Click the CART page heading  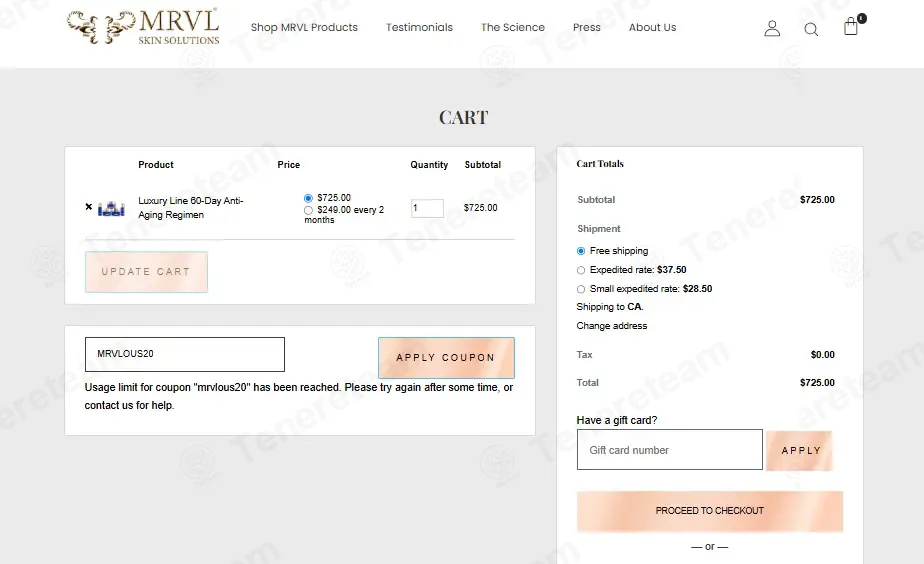coord(464,117)
